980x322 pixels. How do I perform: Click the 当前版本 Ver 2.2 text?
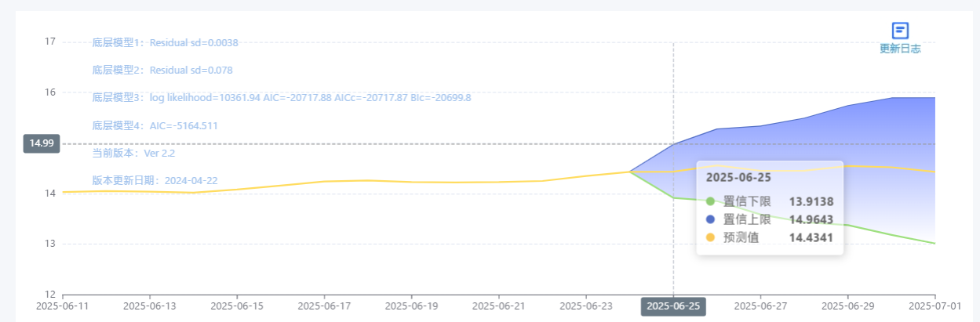tap(133, 153)
